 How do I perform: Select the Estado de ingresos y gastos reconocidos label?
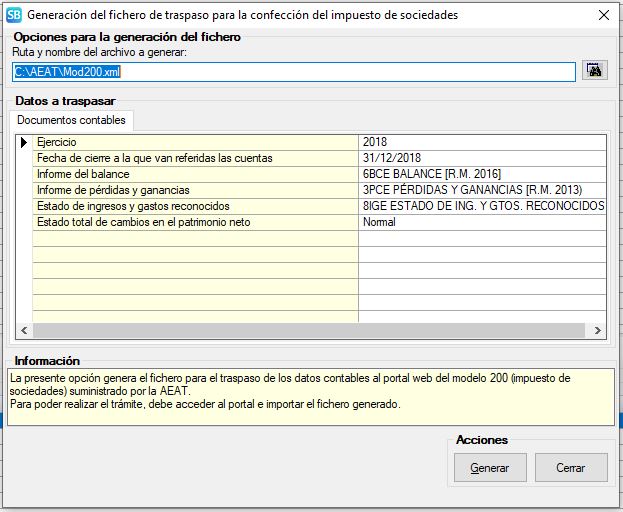[195, 206]
